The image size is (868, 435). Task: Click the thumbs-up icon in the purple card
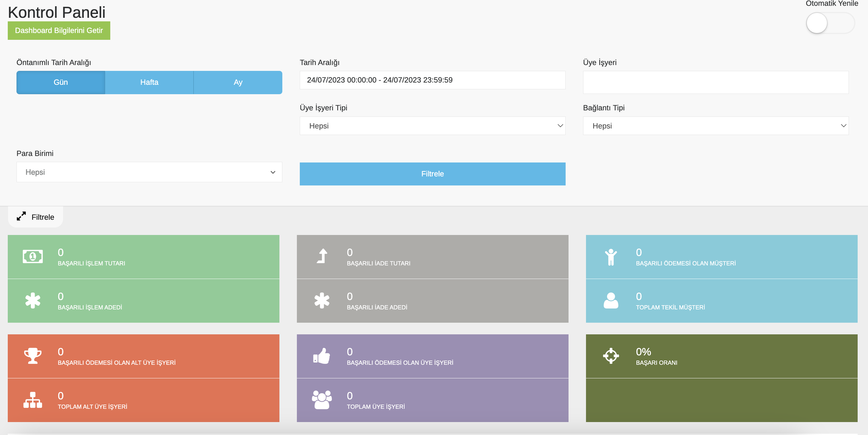pos(322,356)
